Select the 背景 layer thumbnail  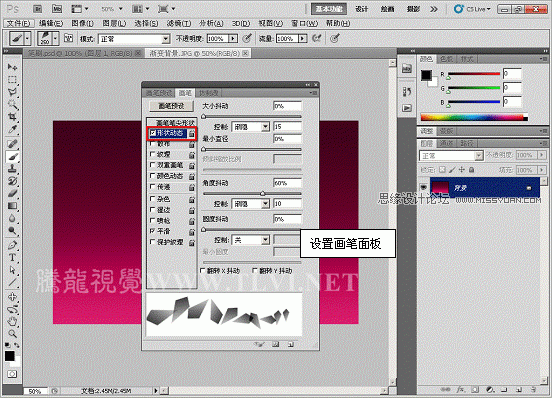440,187
